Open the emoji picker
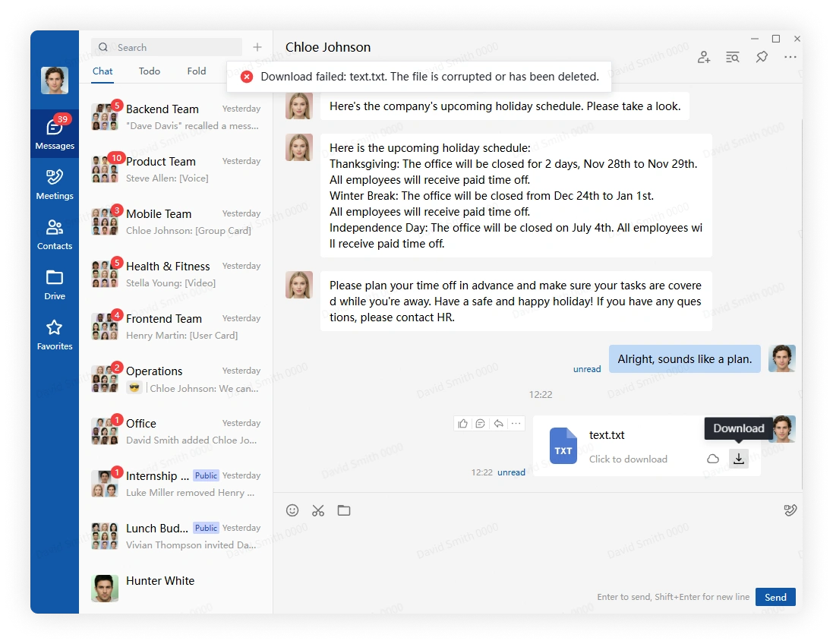The height and width of the screenshot is (644, 833). (292, 510)
